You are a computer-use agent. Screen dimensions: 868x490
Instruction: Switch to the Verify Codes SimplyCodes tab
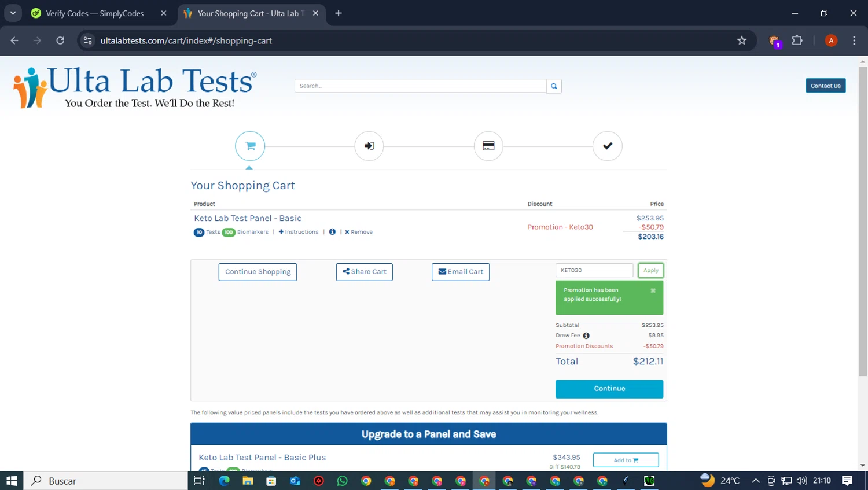click(x=94, y=13)
